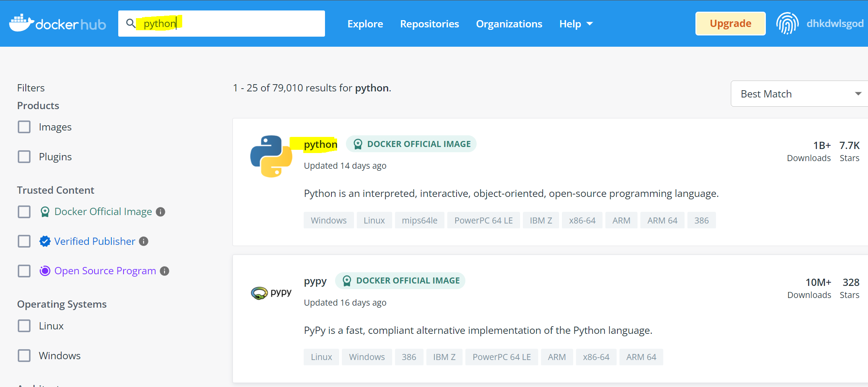Click the Linux tag on pypy result
The image size is (868, 387).
pos(321,357)
